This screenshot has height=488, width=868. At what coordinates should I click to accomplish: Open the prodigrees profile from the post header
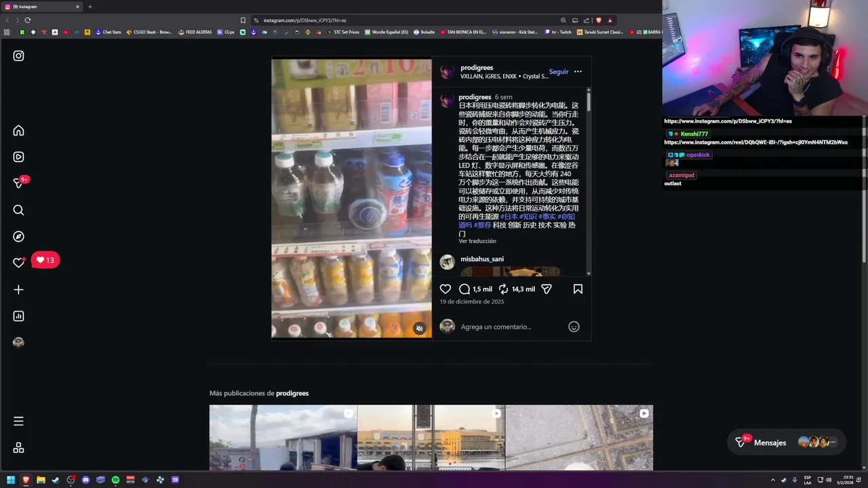(x=477, y=68)
